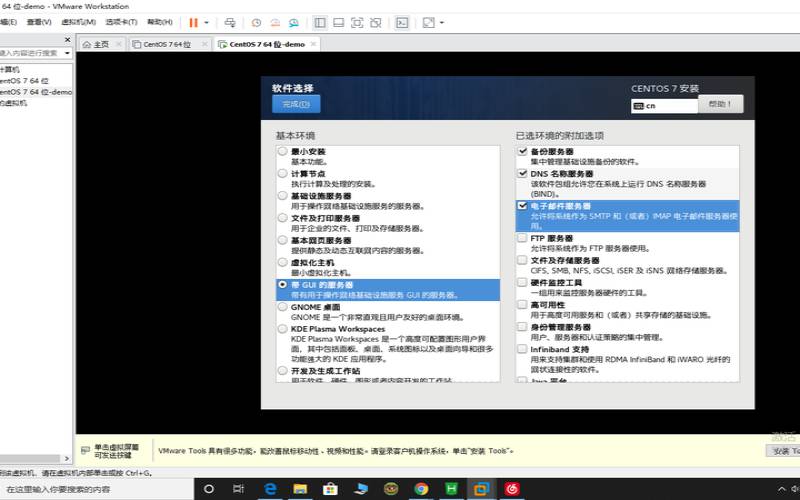Viewport: 800px width, 500px height.
Task: Select the 文件及打印服务器 radio button
Action: coord(283,218)
